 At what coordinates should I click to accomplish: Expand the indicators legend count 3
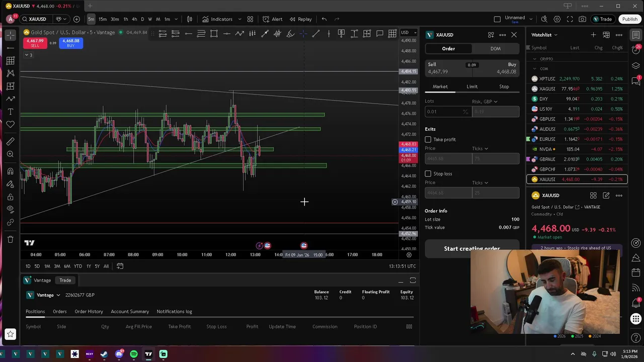pyautogui.click(x=28, y=55)
